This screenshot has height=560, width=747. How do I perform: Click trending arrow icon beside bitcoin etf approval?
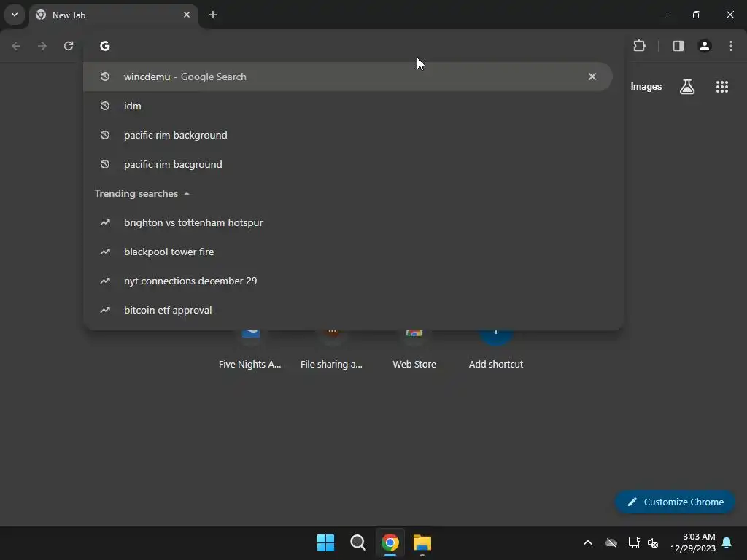[105, 310]
